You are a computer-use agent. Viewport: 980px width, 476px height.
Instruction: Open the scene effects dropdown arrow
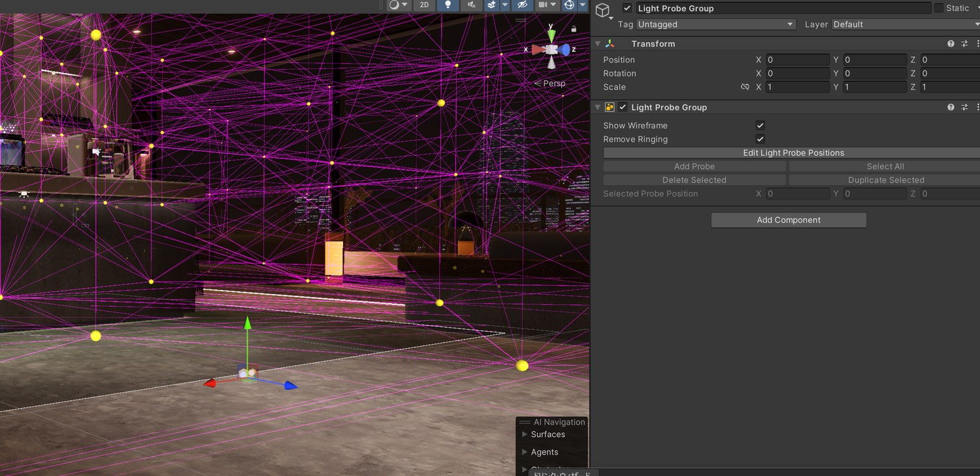(505, 5)
